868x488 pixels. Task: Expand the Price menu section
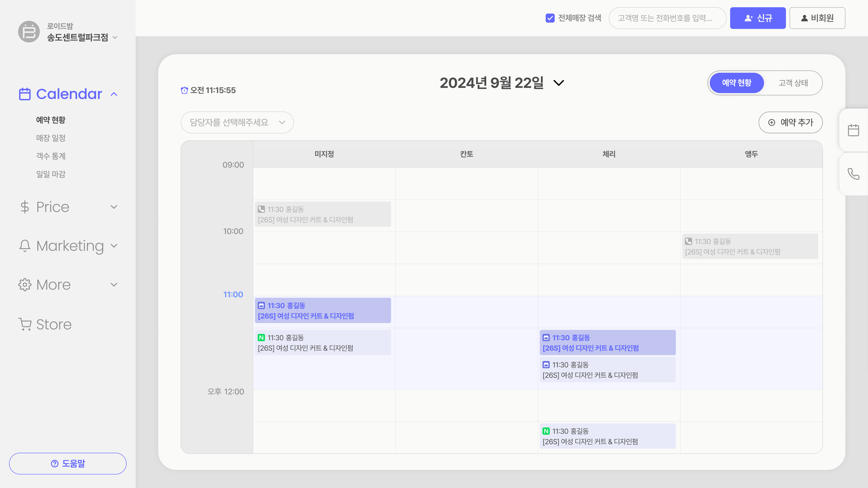click(114, 207)
